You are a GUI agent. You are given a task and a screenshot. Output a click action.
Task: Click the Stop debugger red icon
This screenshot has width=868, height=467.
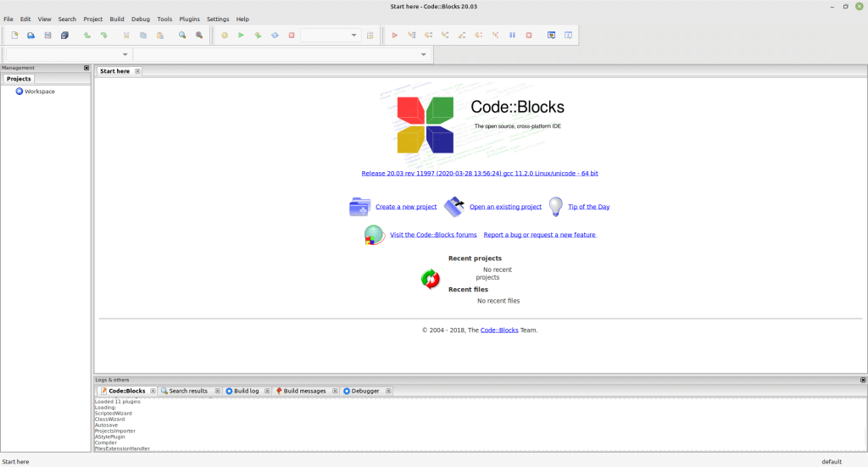(529, 35)
